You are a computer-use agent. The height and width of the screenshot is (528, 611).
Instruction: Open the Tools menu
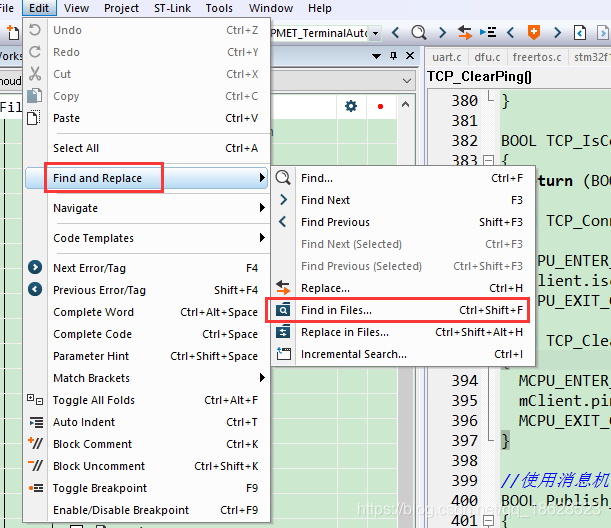tap(219, 8)
